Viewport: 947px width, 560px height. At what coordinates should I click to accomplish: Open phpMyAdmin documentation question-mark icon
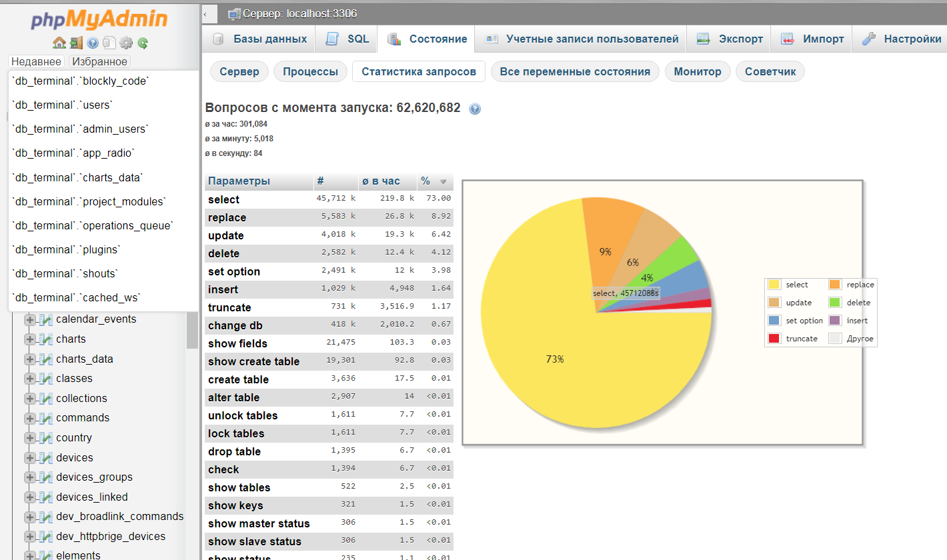[x=93, y=43]
